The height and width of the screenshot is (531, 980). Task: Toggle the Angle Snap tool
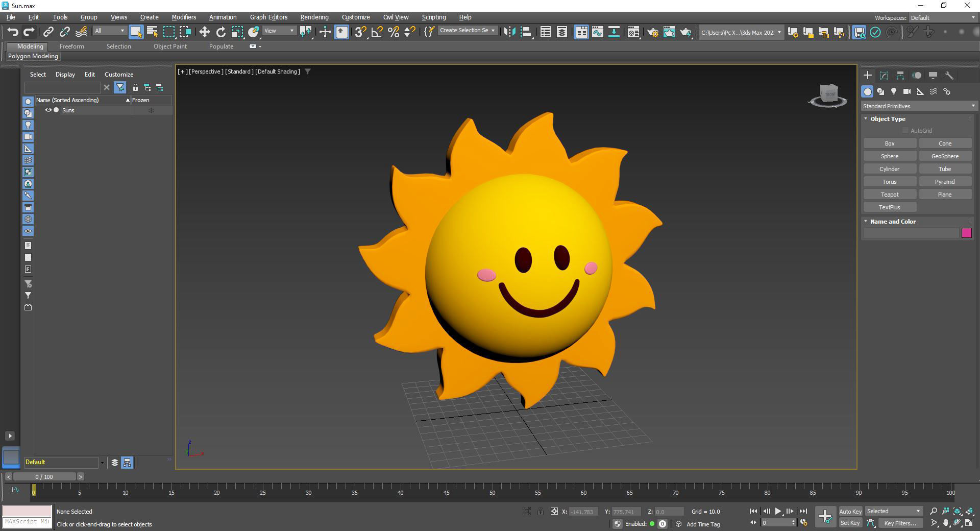(377, 32)
